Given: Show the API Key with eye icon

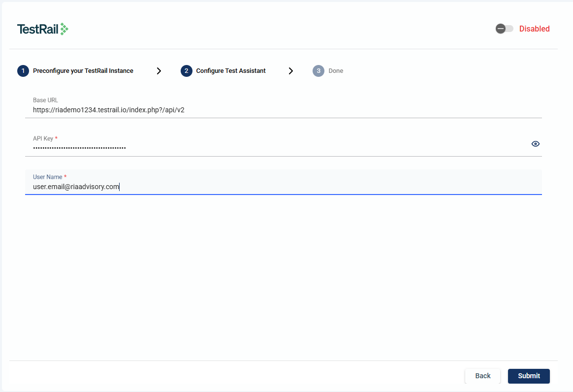Looking at the screenshot, I should [x=536, y=144].
